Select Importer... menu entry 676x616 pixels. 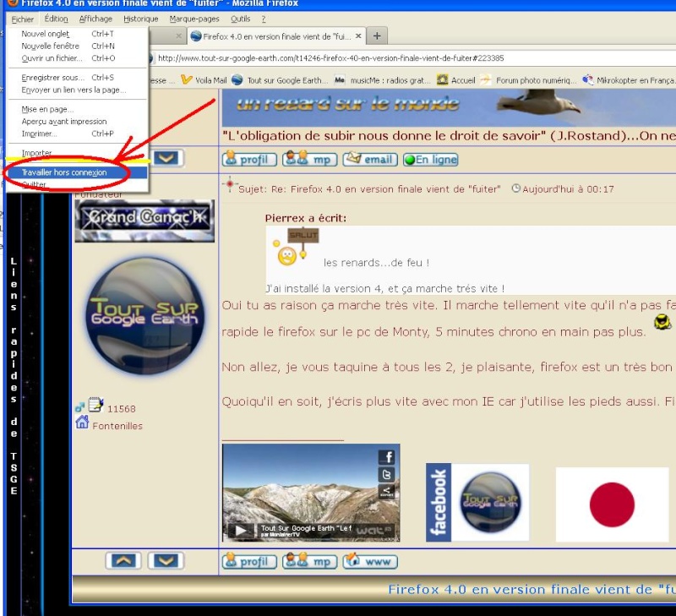click(x=78, y=153)
